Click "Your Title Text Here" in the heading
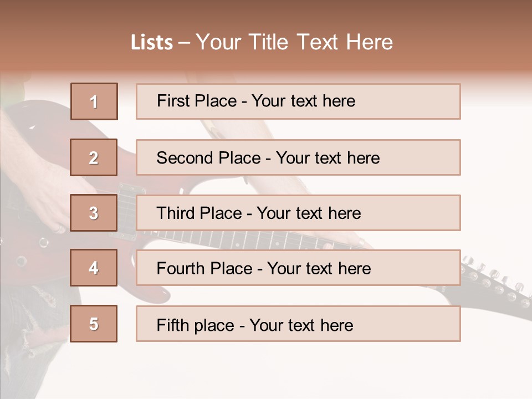532x399 pixels. 294,42
